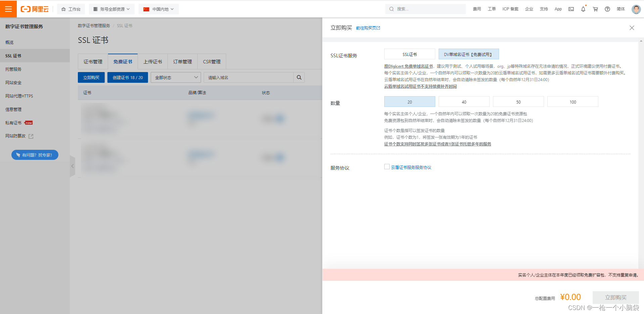This screenshot has height=314, width=644.
Task: Open the 企业 menu
Action: [529, 9]
